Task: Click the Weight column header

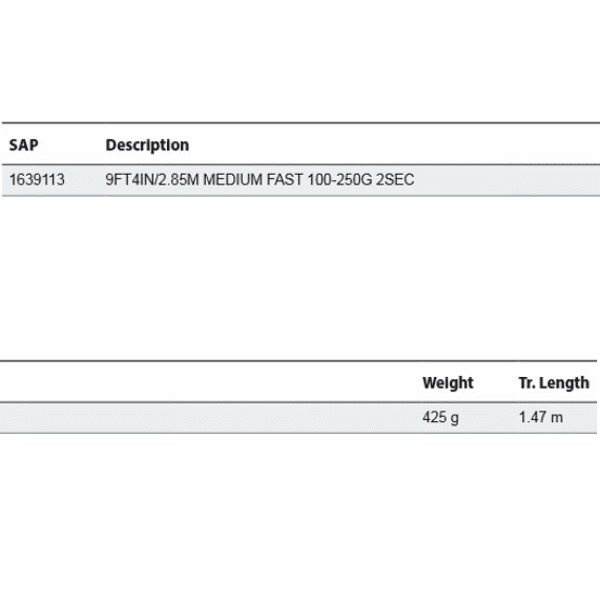Action: coord(448,383)
